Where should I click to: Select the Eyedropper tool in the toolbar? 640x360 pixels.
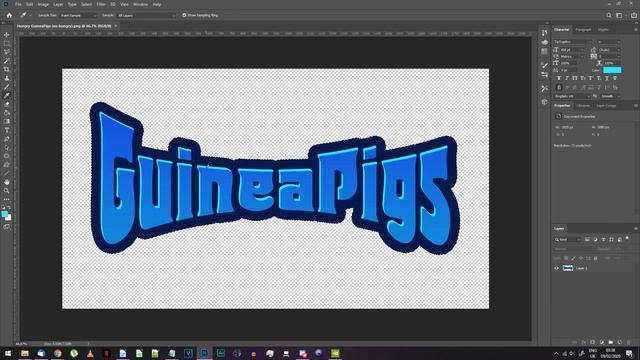click(x=7, y=96)
